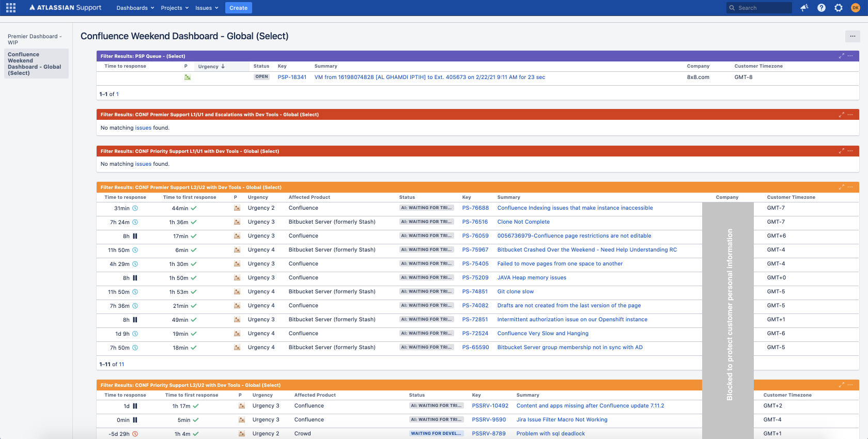The height and width of the screenshot is (439, 868).
Task: Maximize the CONF Premier Support L1/U1 gadget
Action: point(841,114)
